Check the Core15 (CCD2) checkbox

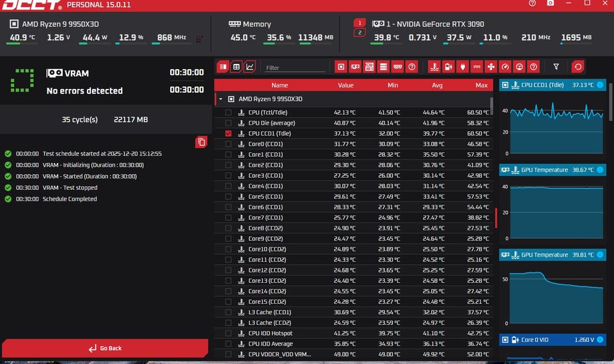pyautogui.click(x=228, y=302)
